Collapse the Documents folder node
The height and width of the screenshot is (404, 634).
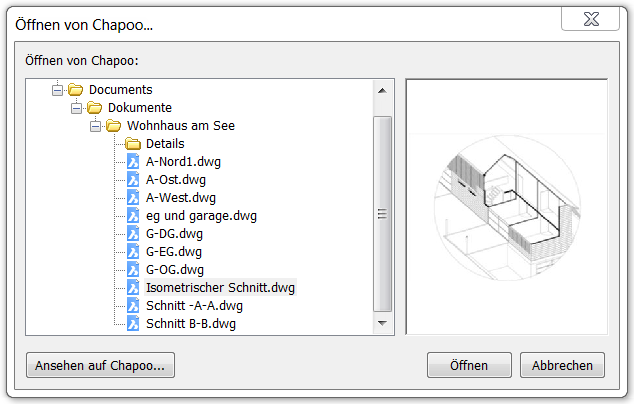tap(57, 90)
